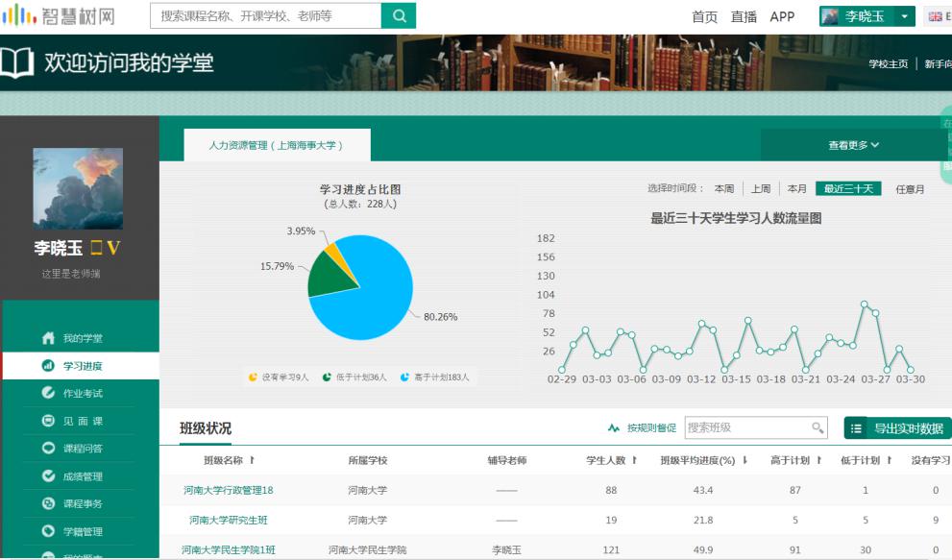Click the 我的学堂 home icon in sidebar
The image size is (952, 560).
(48, 338)
